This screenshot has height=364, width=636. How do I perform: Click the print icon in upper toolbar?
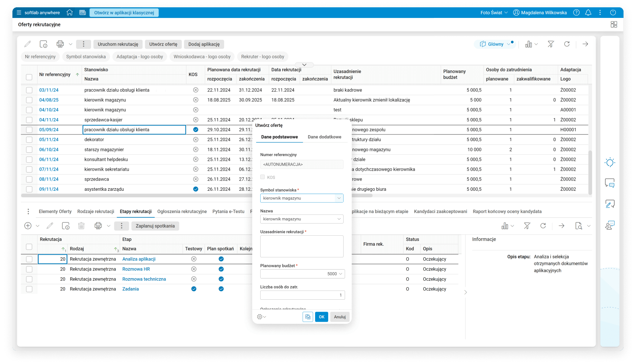60,44
